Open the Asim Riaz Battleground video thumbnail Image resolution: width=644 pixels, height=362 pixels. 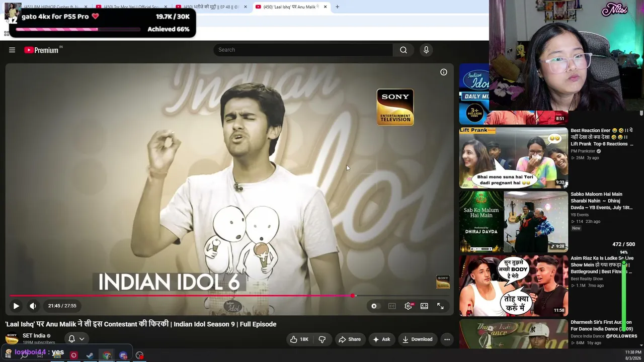pyautogui.click(x=513, y=286)
